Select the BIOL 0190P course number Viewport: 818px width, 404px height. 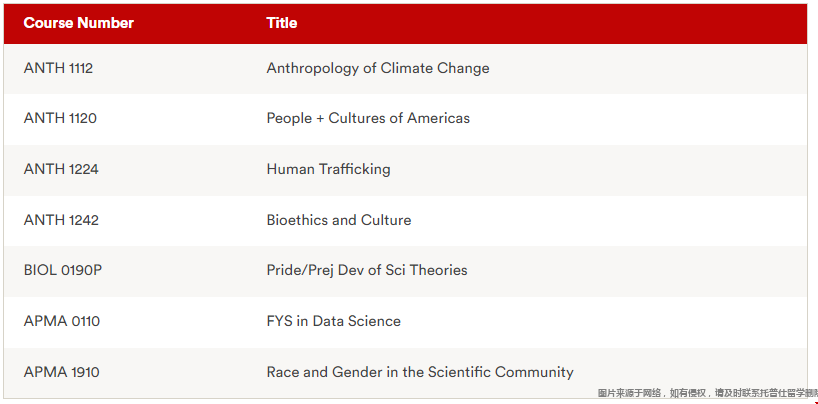click(x=63, y=270)
